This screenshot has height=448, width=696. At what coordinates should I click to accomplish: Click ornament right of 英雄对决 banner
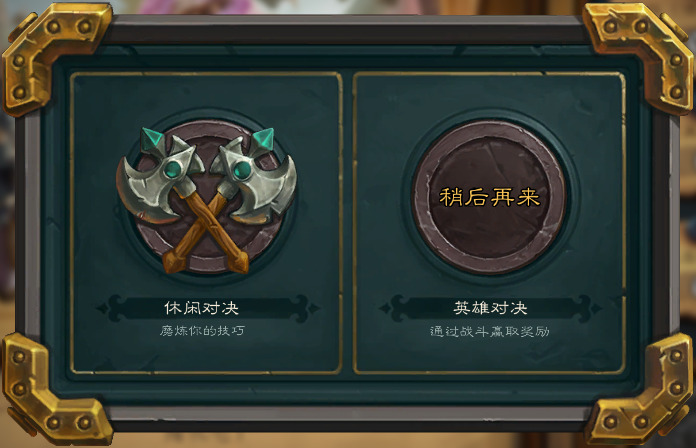587,308
